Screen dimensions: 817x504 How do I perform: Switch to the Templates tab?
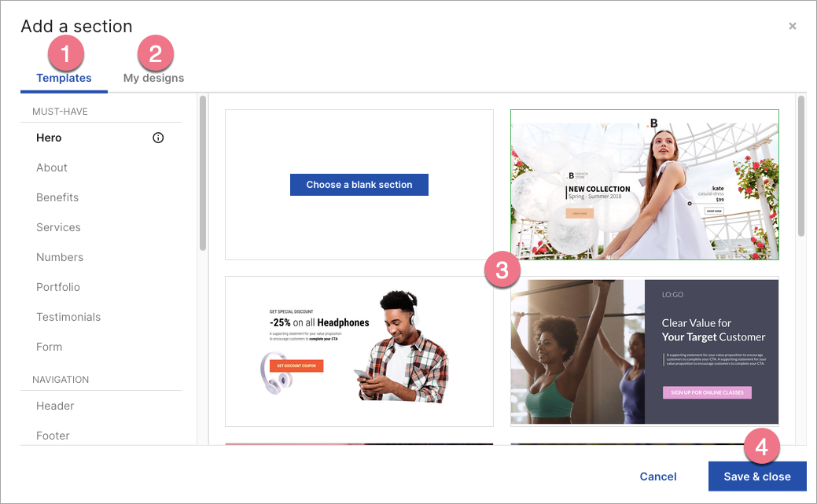(x=64, y=79)
